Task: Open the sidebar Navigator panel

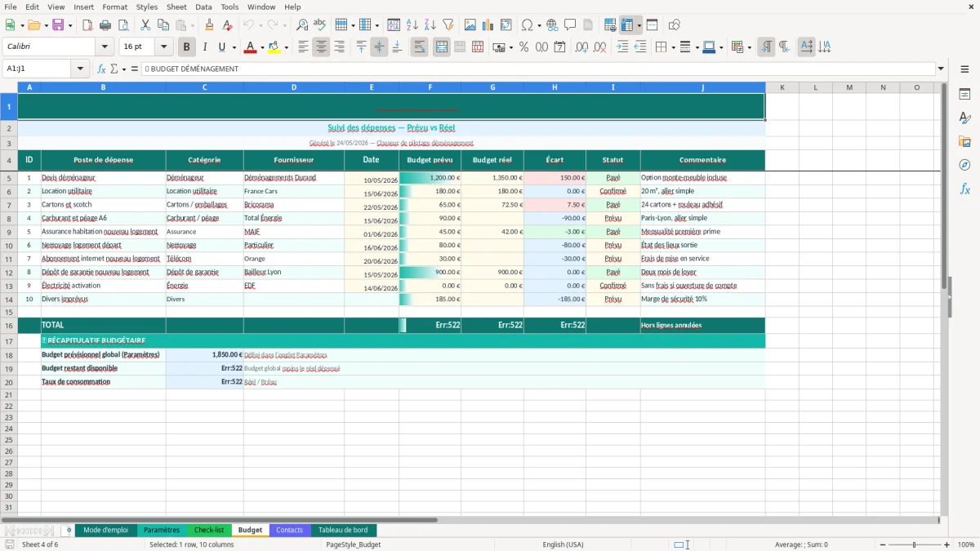Action: click(x=964, y=165)
